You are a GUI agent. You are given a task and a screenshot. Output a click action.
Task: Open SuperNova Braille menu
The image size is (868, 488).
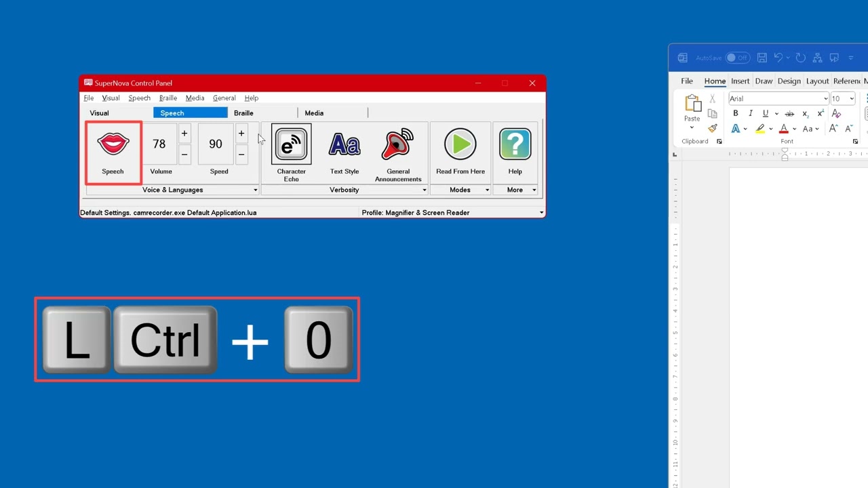pos(167,98)
